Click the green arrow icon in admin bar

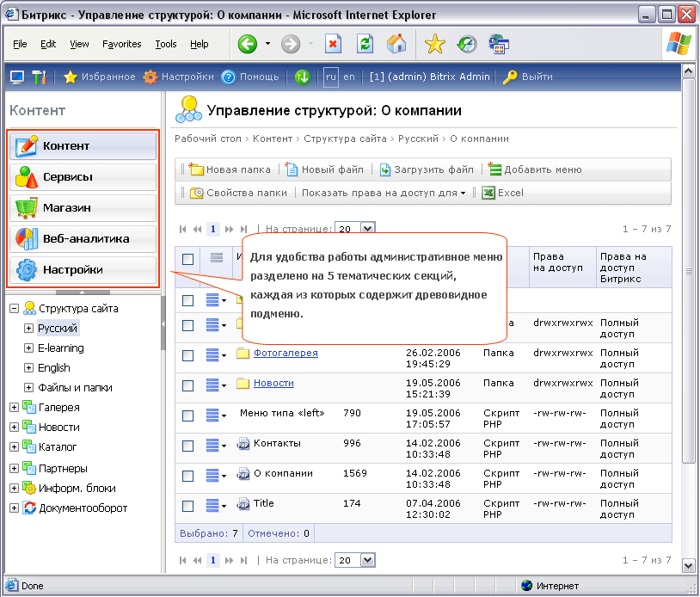click(302, 77)
